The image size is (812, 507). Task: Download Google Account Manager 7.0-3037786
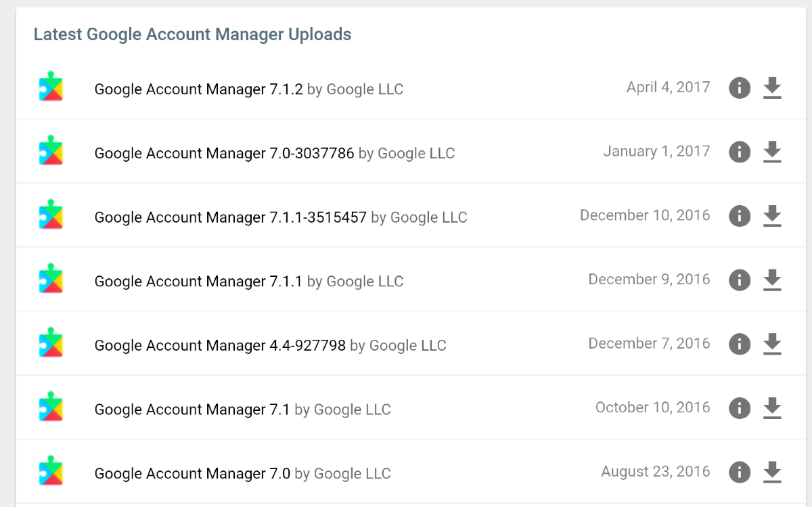click(x=772, y=152)
